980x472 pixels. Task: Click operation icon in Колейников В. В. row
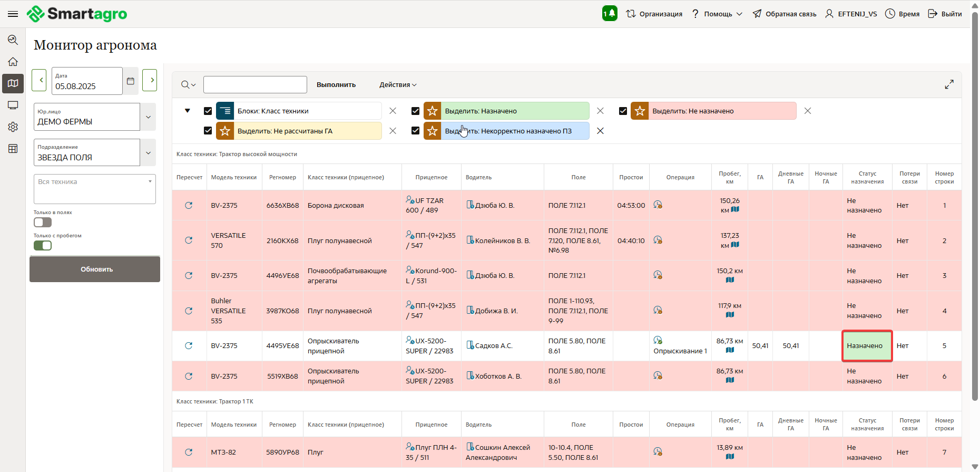658,240
